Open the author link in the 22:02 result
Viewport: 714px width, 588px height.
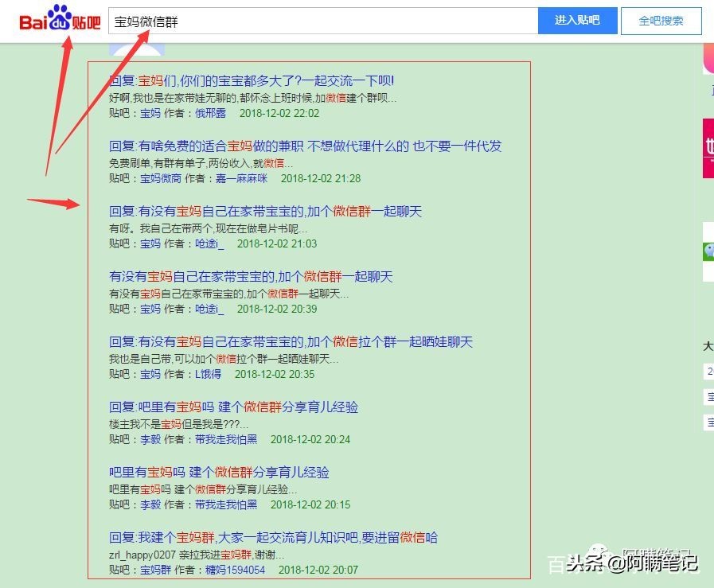[x=210, y=113]
